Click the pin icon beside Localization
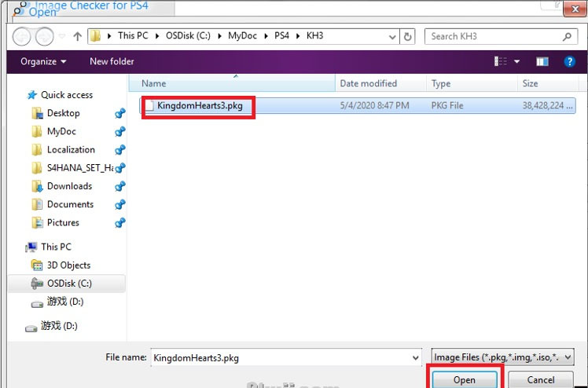Screen dimensions: 588x388 pos(120,150)
